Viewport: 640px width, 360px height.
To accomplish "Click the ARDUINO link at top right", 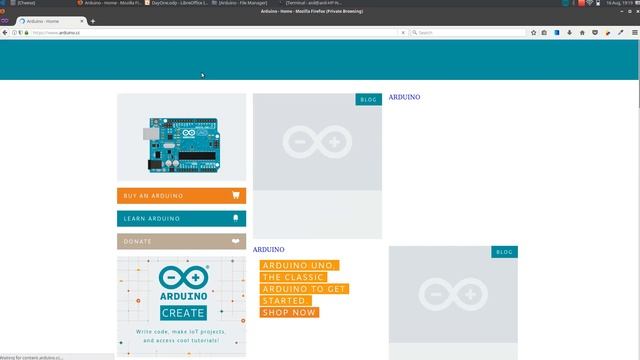I will click(x=404, y=97).
